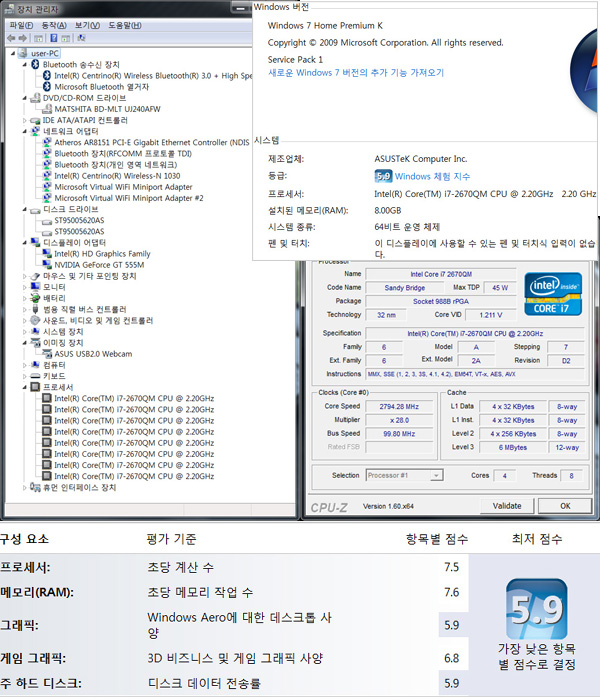Click the 메모리(RAM) score 7.6
The height and width of the screenshot is (700, 600).
pyautogui.click(x=451, y=592)
